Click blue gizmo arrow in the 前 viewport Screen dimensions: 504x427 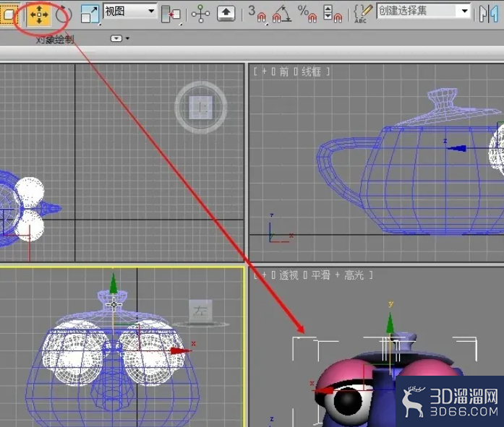click(x=456, y=148)
